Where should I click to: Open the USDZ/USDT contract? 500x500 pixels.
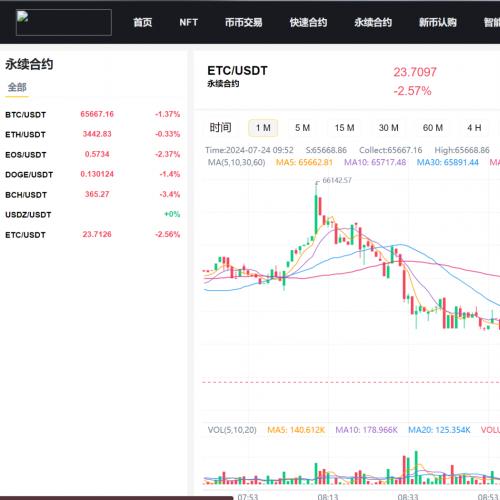tap(93, 214)
